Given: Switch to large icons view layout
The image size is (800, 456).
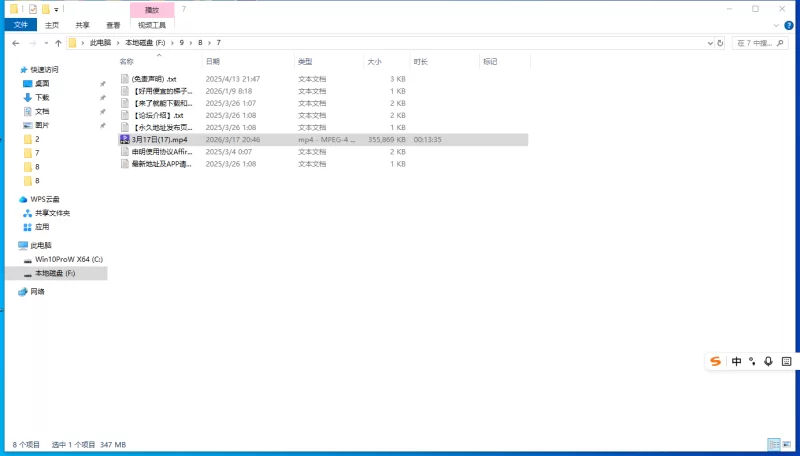Looking at the screenshot, I should pyautogui.click(x=787, y=444).
